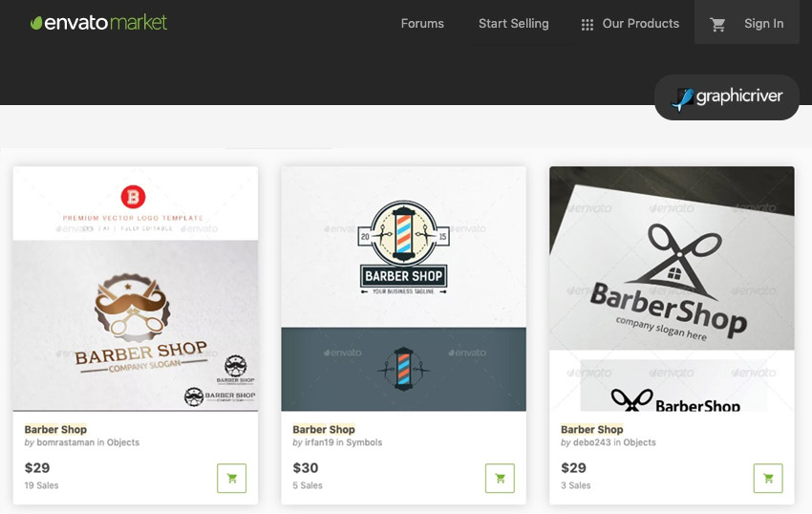This screenshot has width=812, height=514.
Task: Browse the Symbols category link
Action: pyautogui.click(x=364, y=442)
